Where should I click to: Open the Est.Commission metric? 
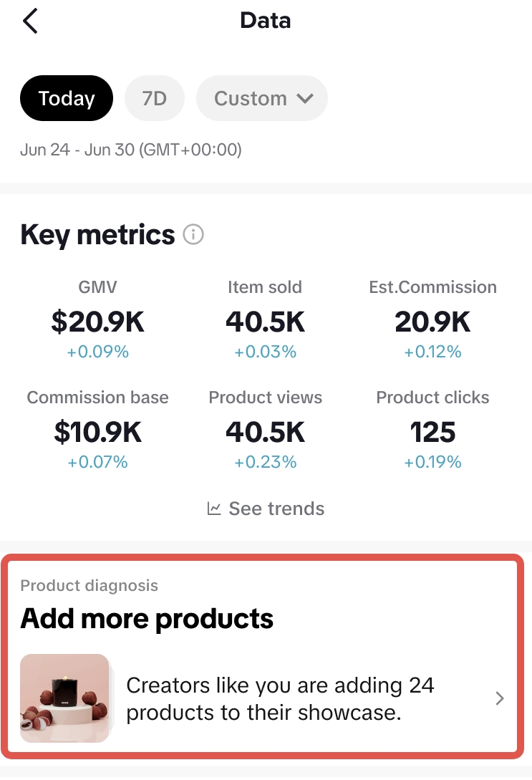[432, 322]
